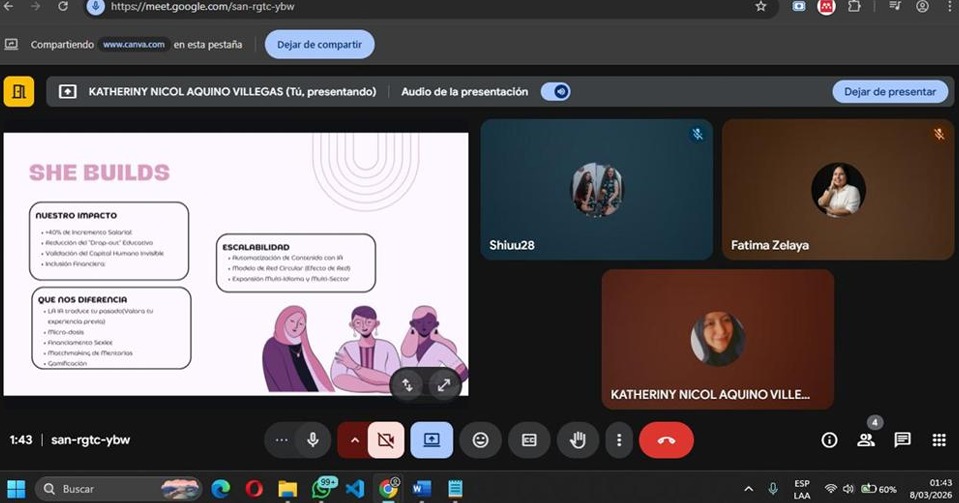Open the browser extensions puzzle icon
This screenshot has height=503, width=959.
(854, 6)
